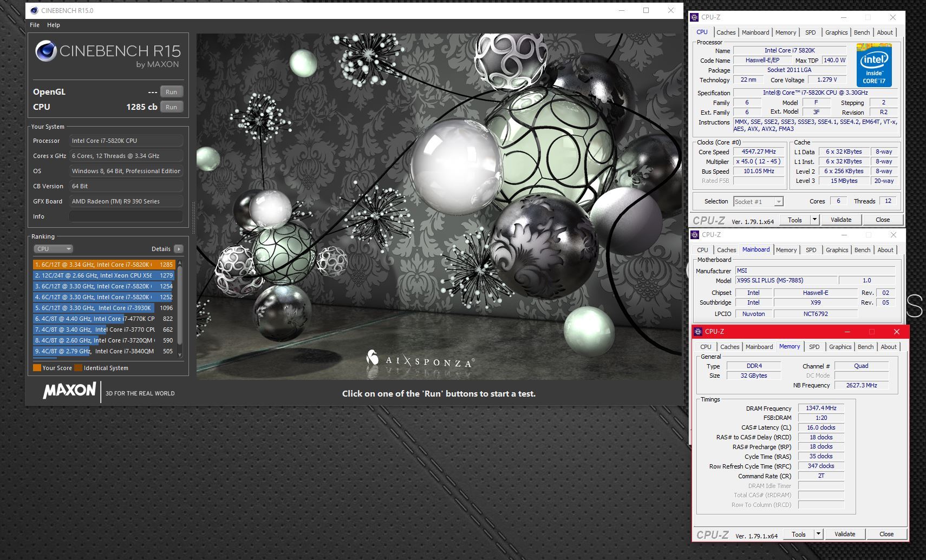Switch to Mainboard tab in top CPU-Z window
This screenshot has width=926, height=560.
tap(755, 32)
